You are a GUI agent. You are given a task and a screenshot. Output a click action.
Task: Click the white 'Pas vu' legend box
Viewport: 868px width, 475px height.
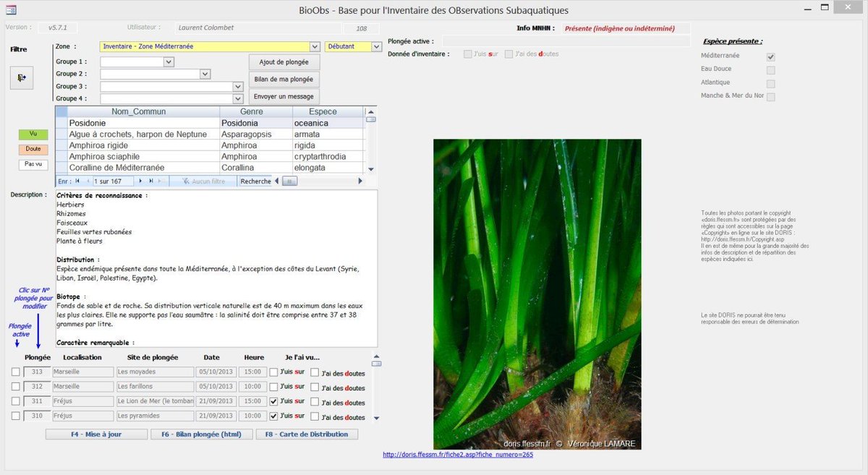33,164
